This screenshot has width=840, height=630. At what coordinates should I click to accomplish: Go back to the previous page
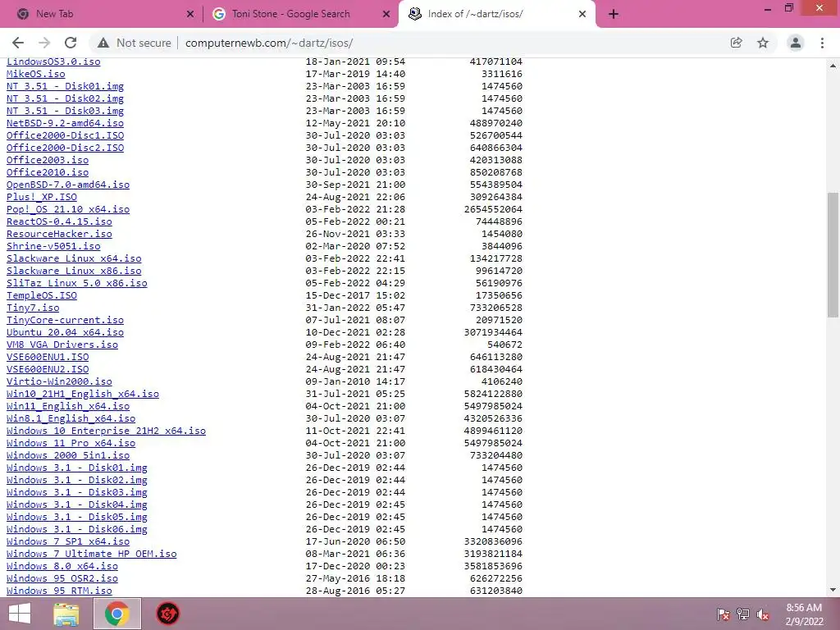18,43
